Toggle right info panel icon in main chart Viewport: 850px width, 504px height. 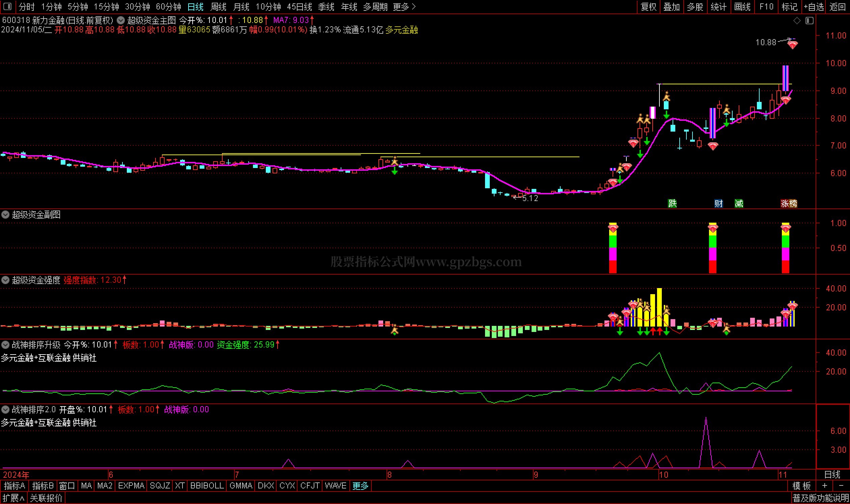tap(809, 21)
